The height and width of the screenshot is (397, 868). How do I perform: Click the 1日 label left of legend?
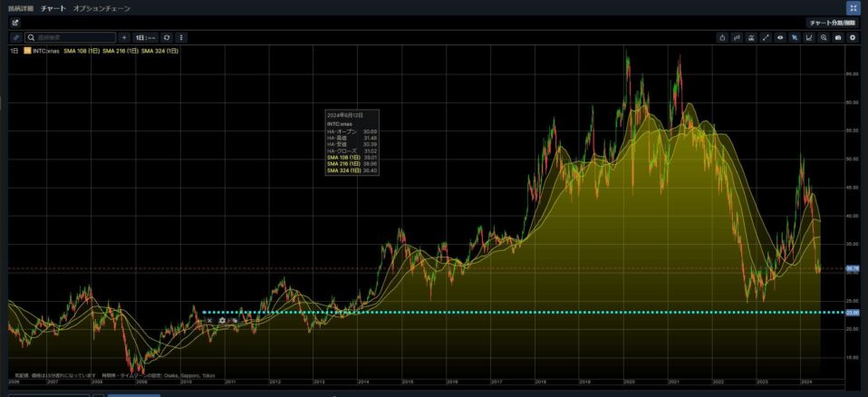[14, 51]
